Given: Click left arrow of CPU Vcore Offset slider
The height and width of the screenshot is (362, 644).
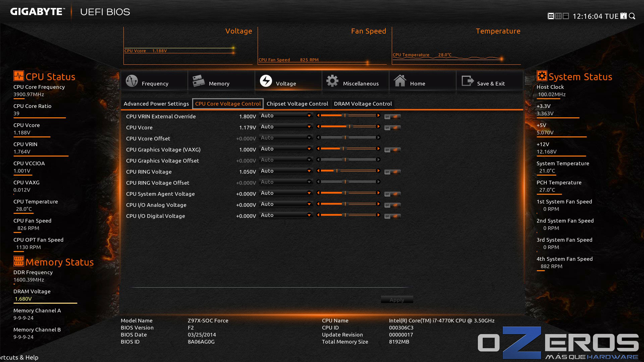Looking at the screenshot, I should tap(318, 138).
